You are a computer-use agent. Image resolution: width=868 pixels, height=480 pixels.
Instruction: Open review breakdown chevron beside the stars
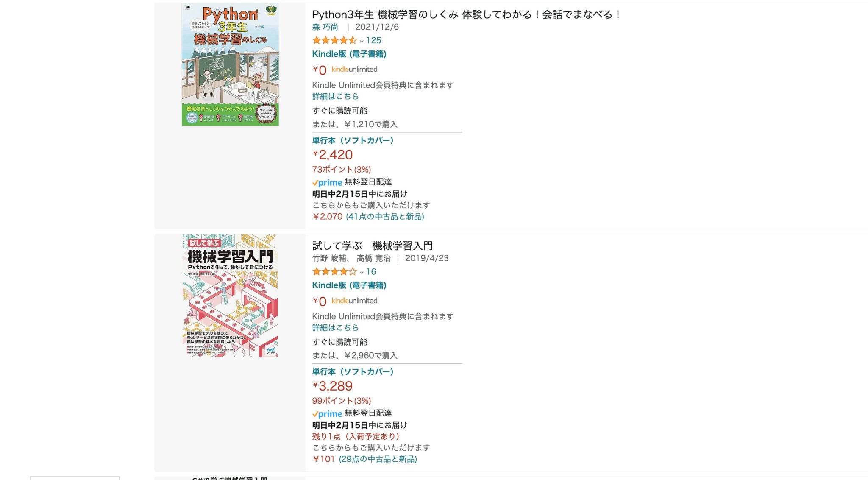coord(362,41)
